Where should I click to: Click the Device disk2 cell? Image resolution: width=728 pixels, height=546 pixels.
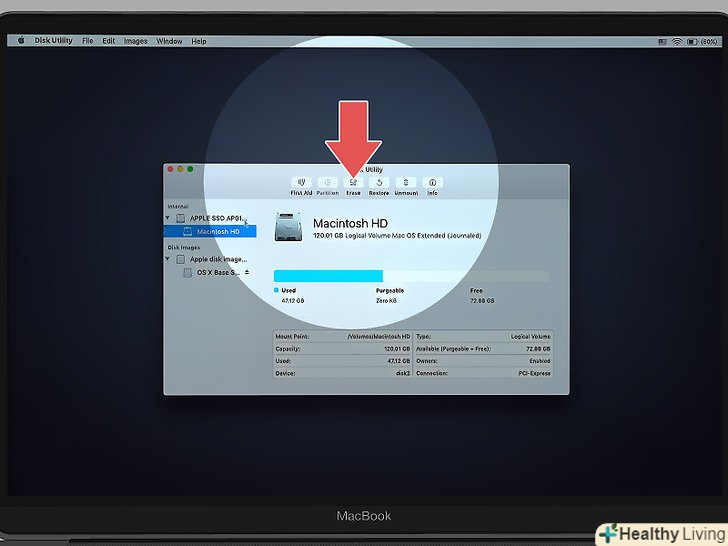click(x=343, y=373)
